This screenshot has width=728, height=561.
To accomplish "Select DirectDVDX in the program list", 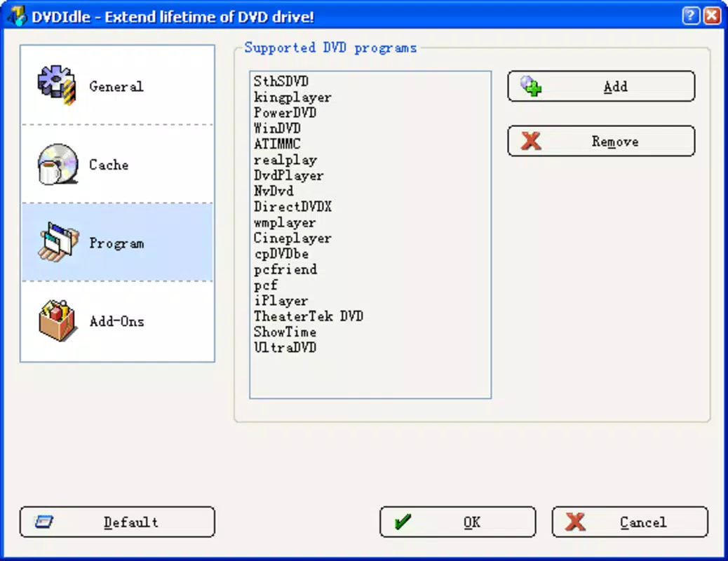I will coord(292,207).
